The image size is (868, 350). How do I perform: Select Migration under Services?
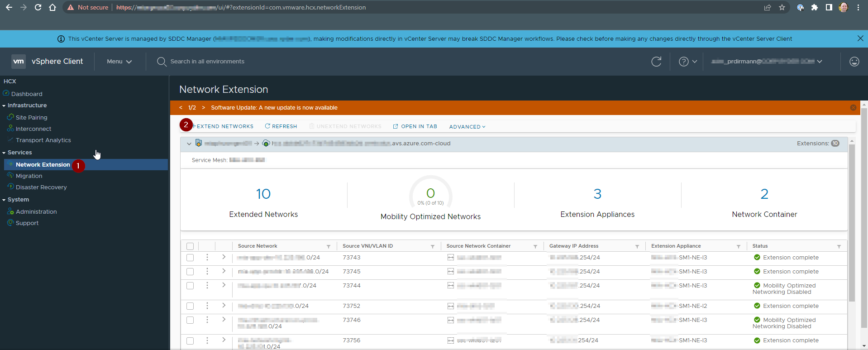[x=29, y=176]
